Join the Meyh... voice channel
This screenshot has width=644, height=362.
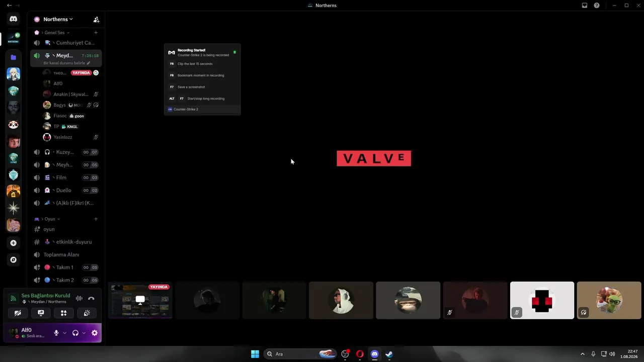pos(65,165)
